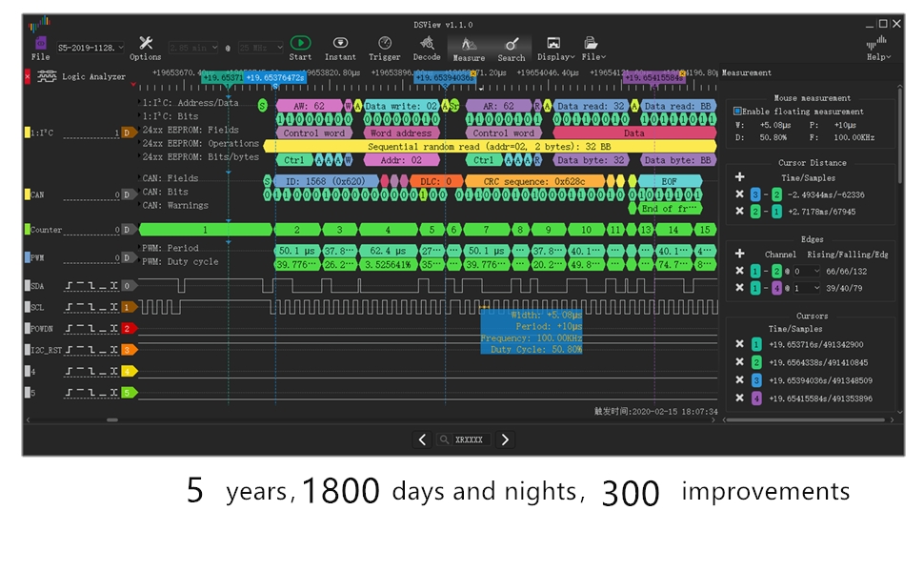This screenshot has width=924, height=572.
Task: Enable floating measurement checkbox
Action: (x=737, y=112)
